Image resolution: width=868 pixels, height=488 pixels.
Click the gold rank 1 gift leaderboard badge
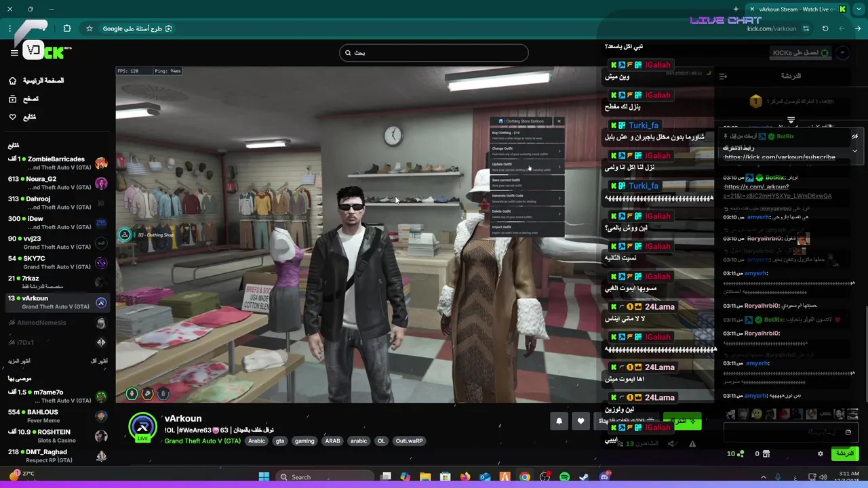click(x=755, y=102)
